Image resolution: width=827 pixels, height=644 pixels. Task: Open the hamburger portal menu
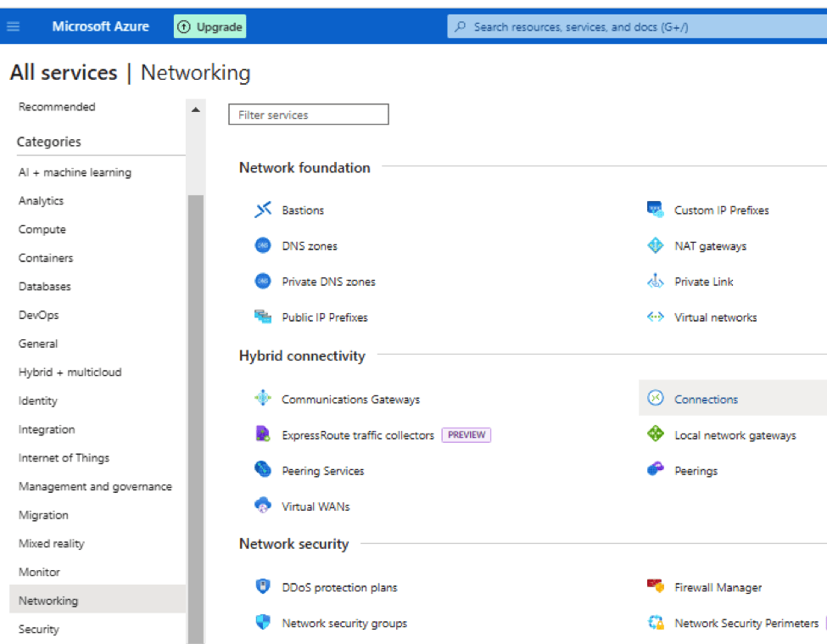tap(13, 26)
